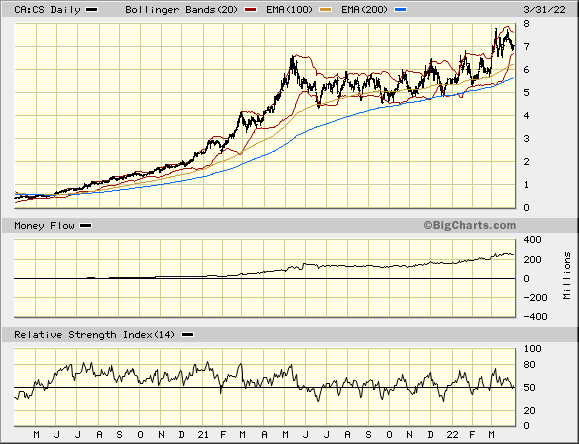Click the BigCharts.com watermark link
Image resolution: width=579 pixels, height=444 pixels.
point(470,225)
